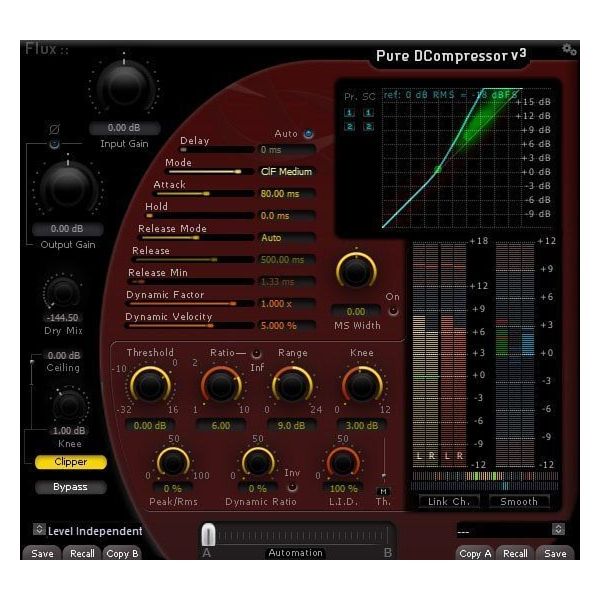Viewport: 600px width, 600px height.
Task: Toggle the Auto delay button
Action: click(308, 134)
